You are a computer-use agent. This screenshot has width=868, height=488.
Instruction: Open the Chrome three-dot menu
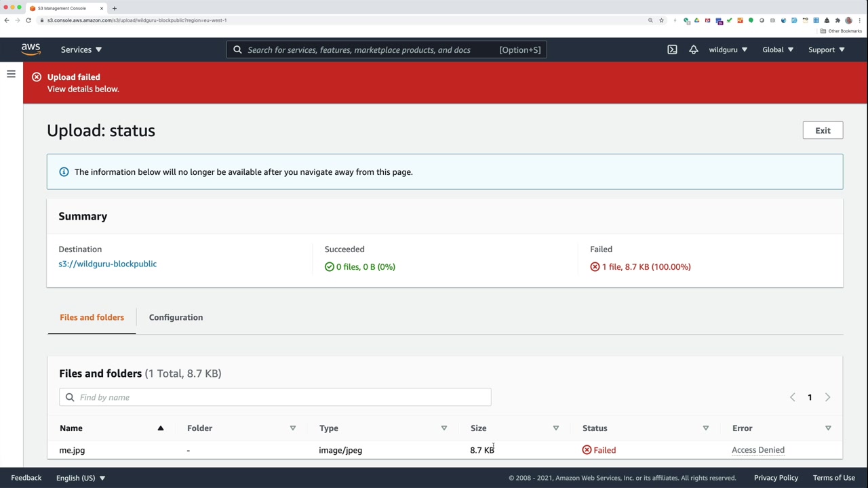pos(859,20)
